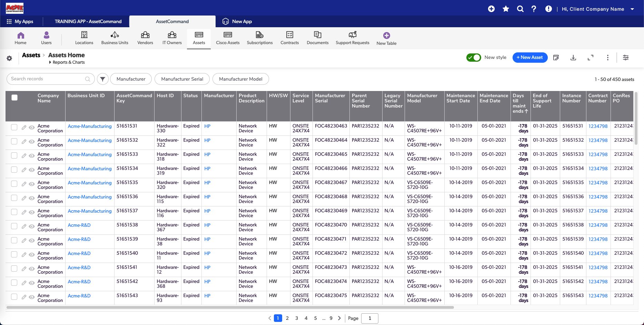This screenshot has height=325, width=644.
Task: Go to page 3
Action: point(297,318)
